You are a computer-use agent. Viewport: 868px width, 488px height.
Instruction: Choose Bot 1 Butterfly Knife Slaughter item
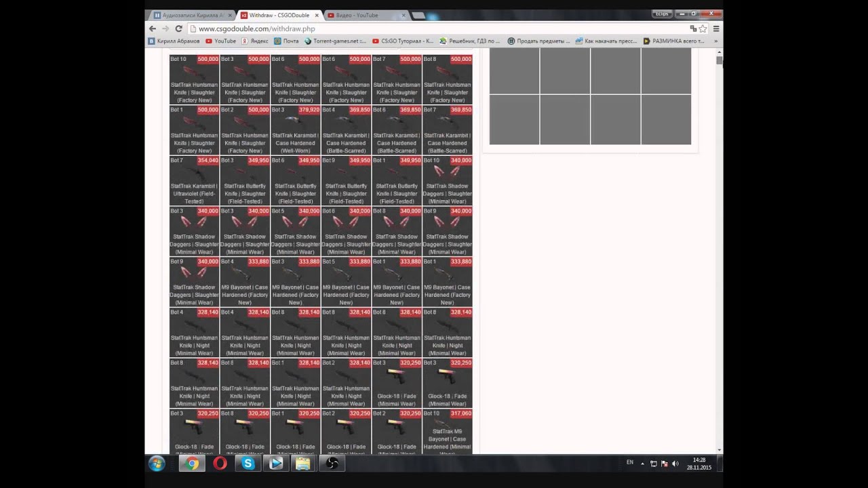(x=397, y=181)
